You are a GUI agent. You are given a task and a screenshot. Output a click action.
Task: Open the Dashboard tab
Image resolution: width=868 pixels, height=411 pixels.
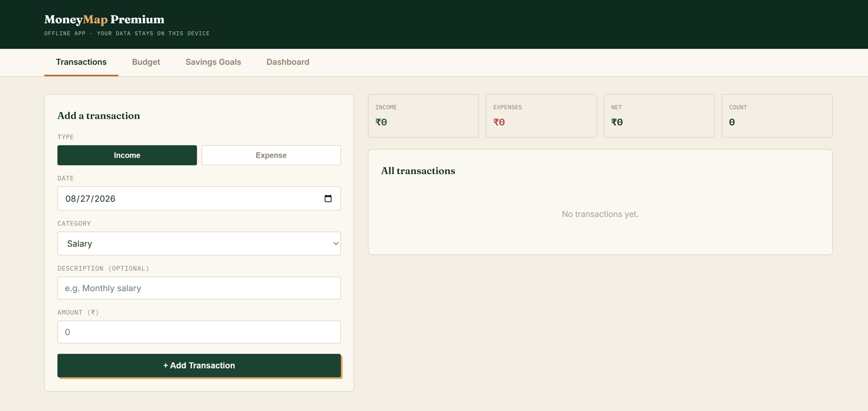[288, 62]
